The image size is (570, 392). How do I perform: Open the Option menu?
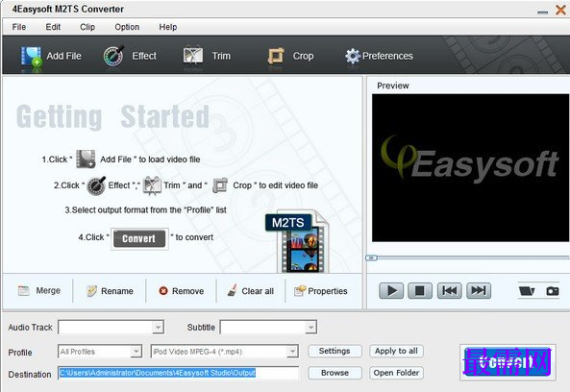click(127, 27)
